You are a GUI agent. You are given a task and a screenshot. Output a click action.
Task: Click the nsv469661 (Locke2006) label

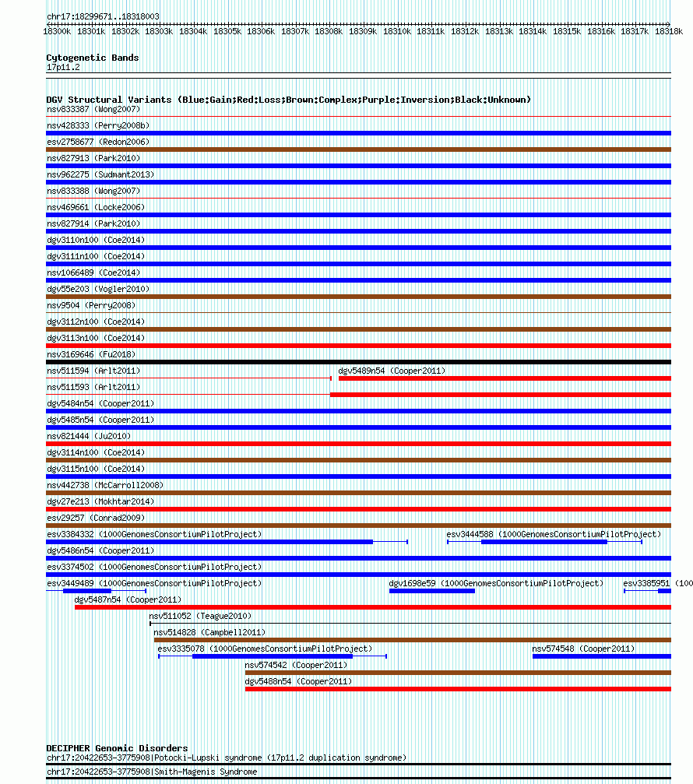96,208
